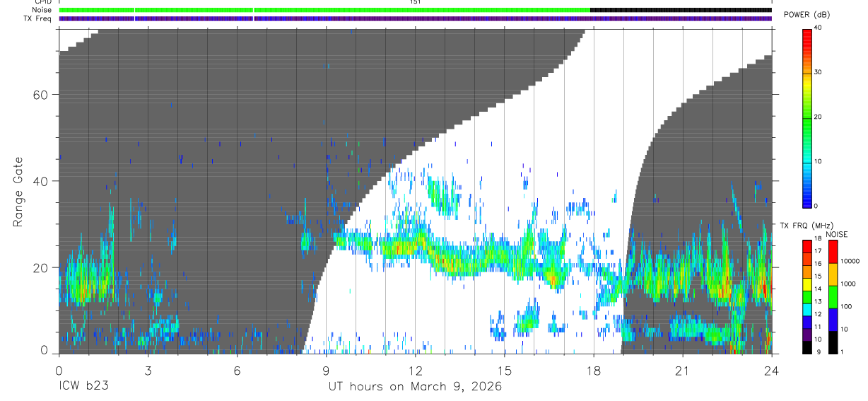Click the 17 label on TX FRQ scale
Screen dimensions: 868x401
pos(818,251)
